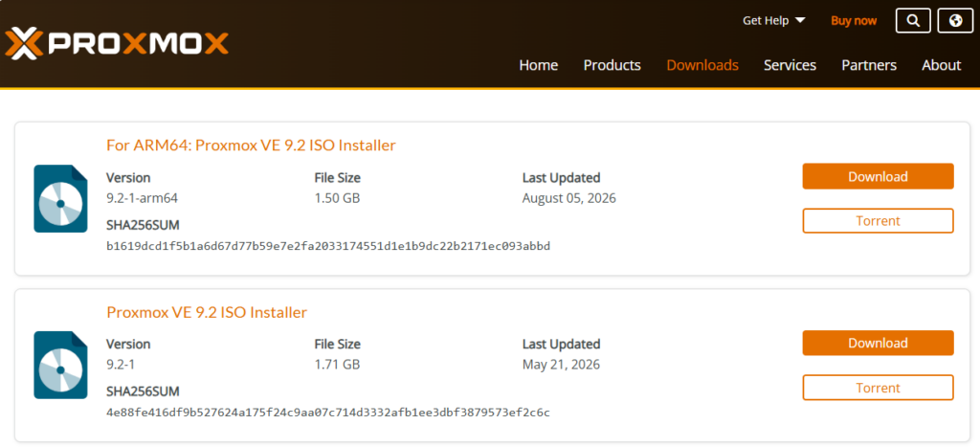Open the Services menu
This screenshot has height=447, width=980.
coord(790,65)
